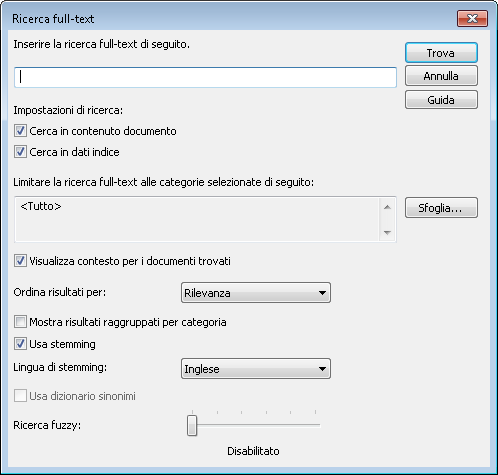Uncheck the Usa stemming option

[x=20, y=344]
